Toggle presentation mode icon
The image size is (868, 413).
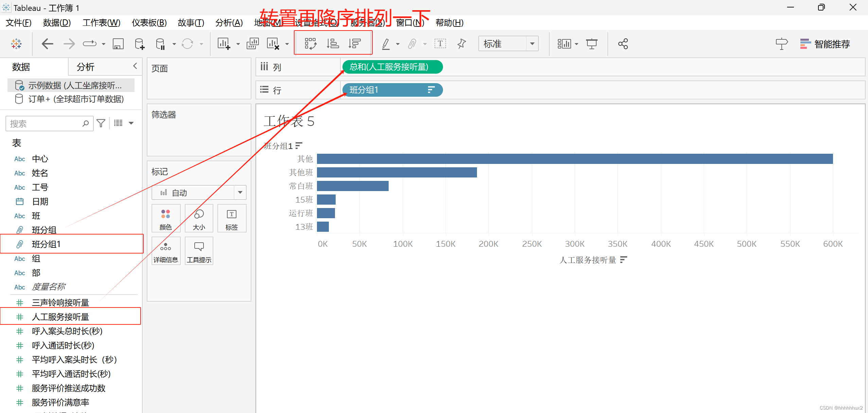(x=591, y=44)
